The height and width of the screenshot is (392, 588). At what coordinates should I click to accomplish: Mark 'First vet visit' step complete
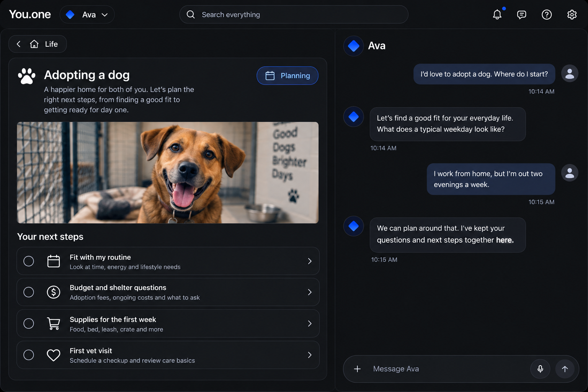(x=29, y=355)
